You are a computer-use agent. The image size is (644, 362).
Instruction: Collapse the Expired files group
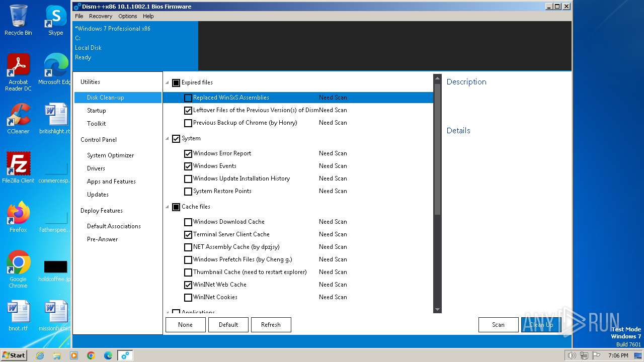[x=167, y=83]
